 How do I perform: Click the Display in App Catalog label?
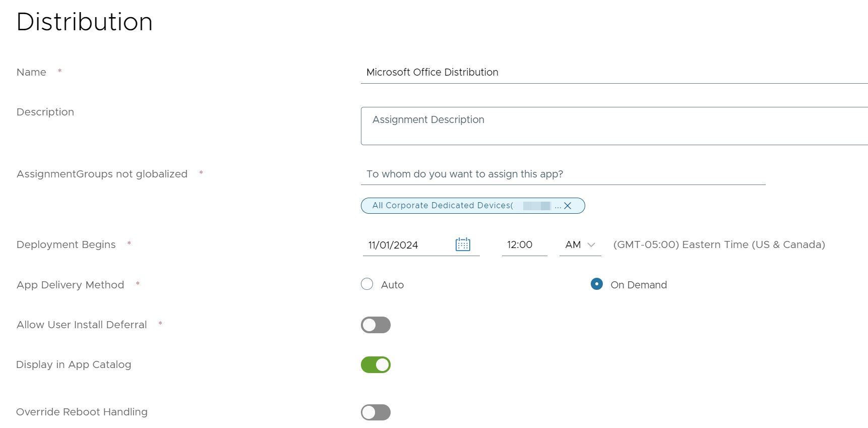74,365
